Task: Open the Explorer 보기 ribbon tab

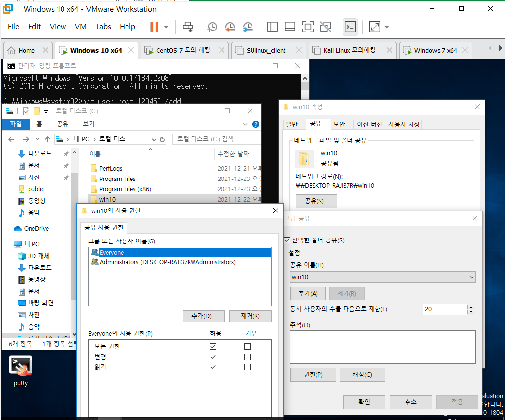Action: (x=89, y=124)
